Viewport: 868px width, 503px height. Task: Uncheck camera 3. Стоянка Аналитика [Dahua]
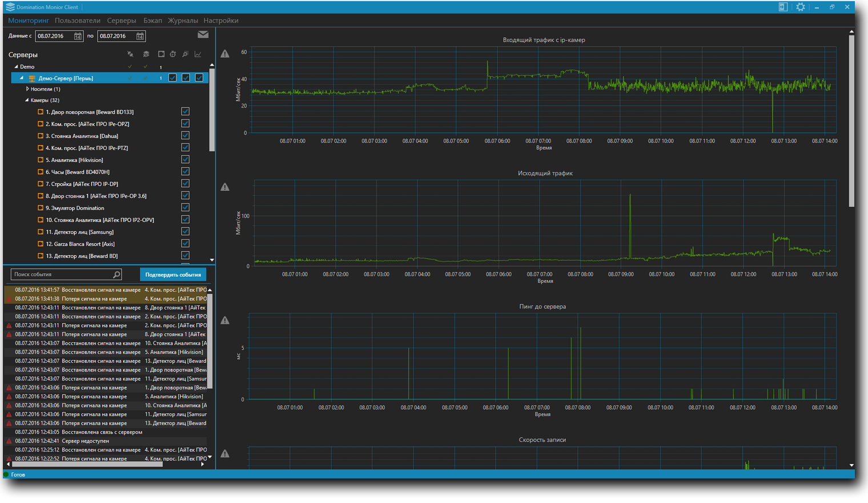click(185, 135)
